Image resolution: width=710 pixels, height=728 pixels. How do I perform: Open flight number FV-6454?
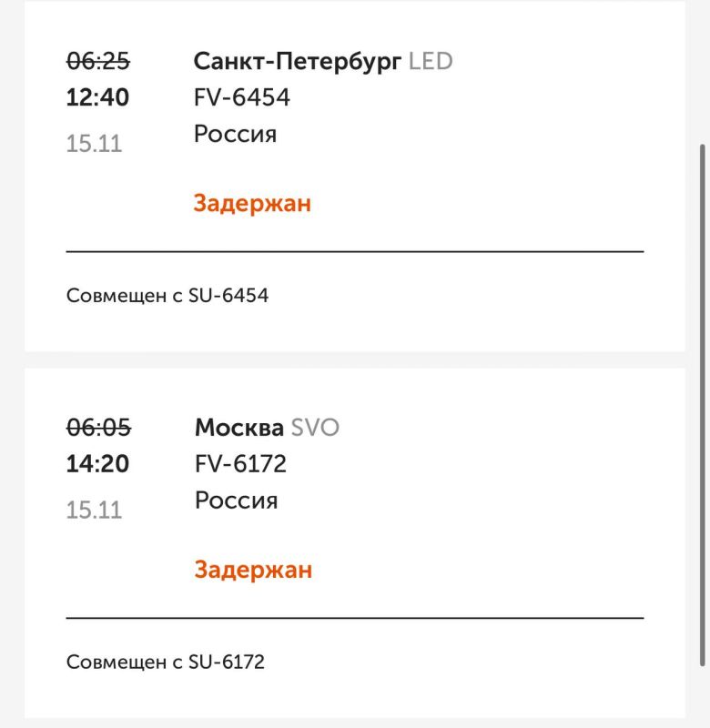[241, 97]
